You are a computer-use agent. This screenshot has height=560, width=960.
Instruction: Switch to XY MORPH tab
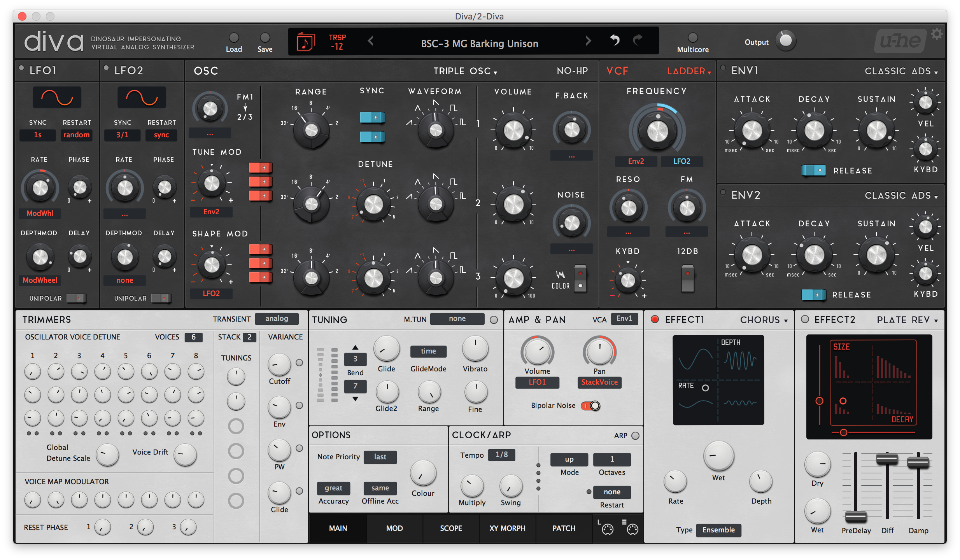507,528
